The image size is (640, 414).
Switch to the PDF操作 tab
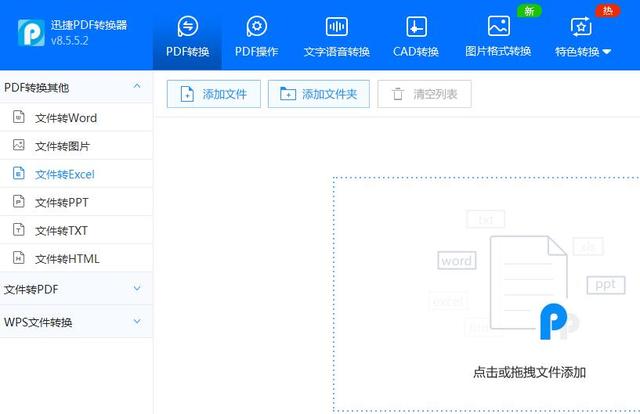coord(256,36)
